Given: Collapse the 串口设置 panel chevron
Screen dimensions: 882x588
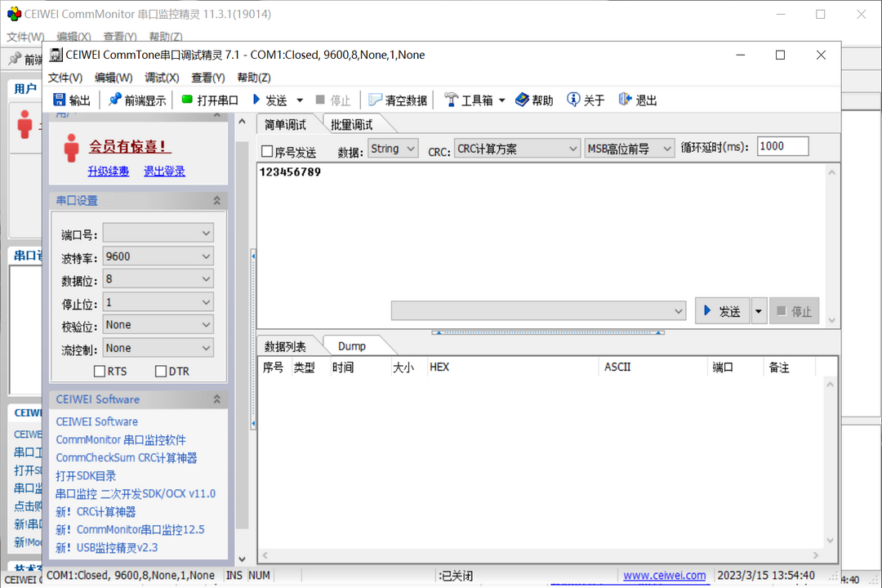Looking at the screenshot, I should (216, 200).
